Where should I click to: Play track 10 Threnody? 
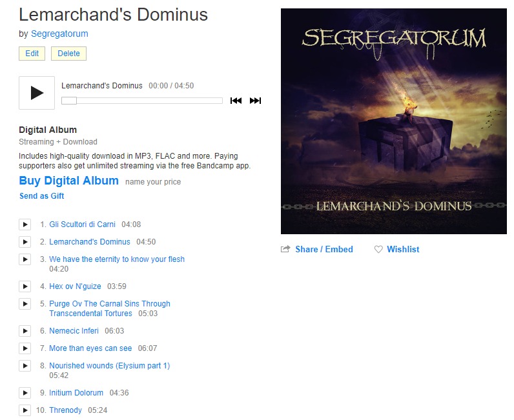[x=25, y=410]
